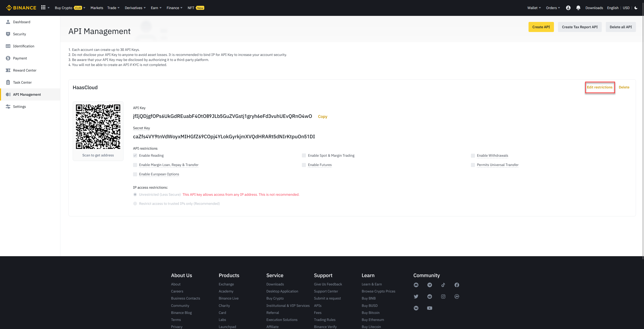This screenshot has height=329, width=644.
Task: Go to Security sidebar item
Action: (x=30, y=34)
